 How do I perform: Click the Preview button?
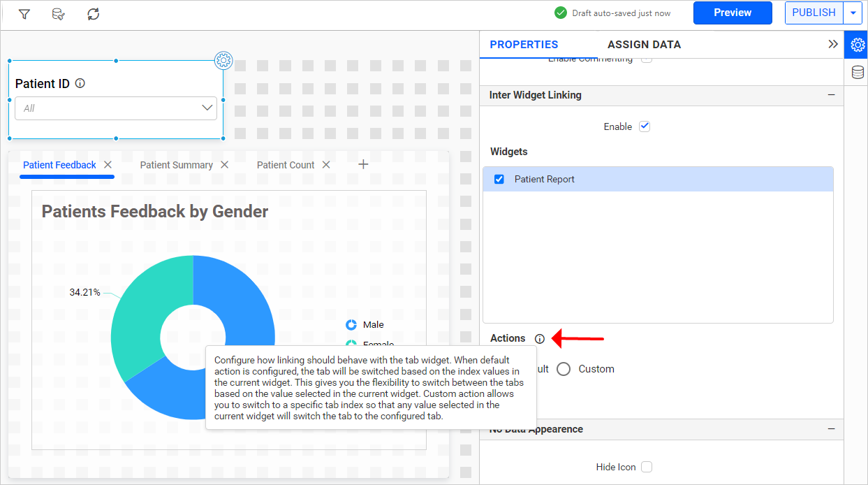click(733, 13)
